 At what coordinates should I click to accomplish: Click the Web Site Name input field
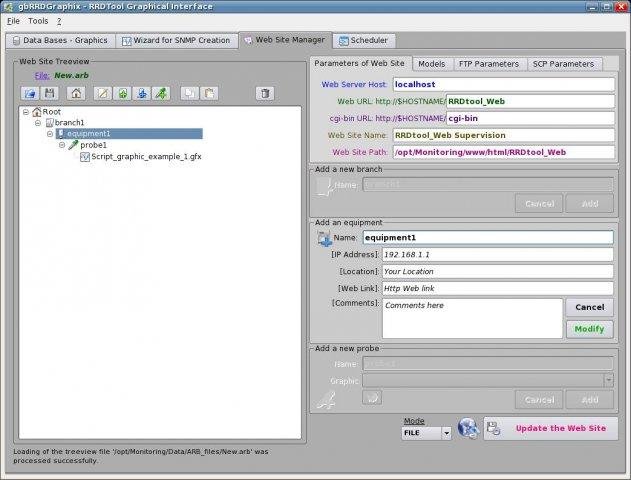pyautogui.click(x=504, y=135)
